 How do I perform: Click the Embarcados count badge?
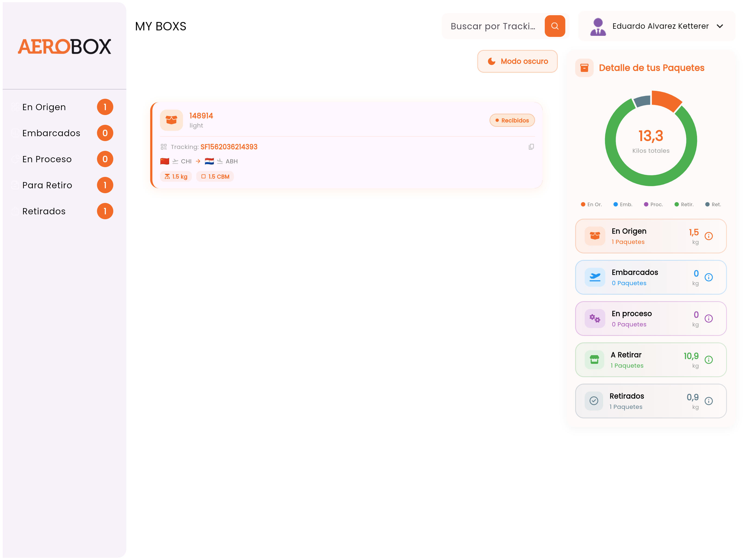tap(105, 133)
